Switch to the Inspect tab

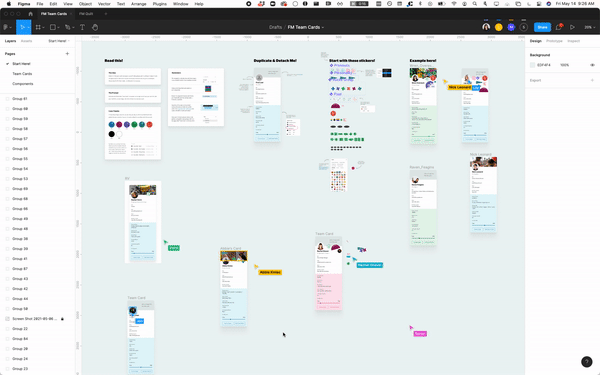click(x=574, y=41)
